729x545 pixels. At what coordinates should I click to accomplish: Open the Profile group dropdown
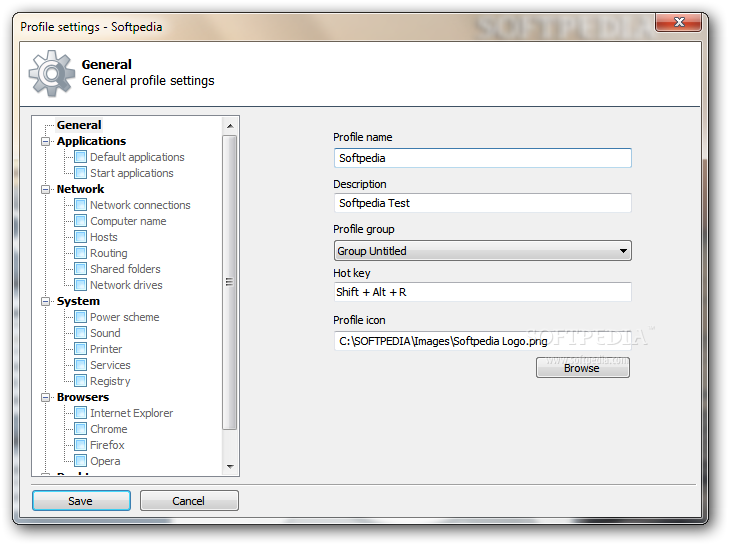point(482,251)
